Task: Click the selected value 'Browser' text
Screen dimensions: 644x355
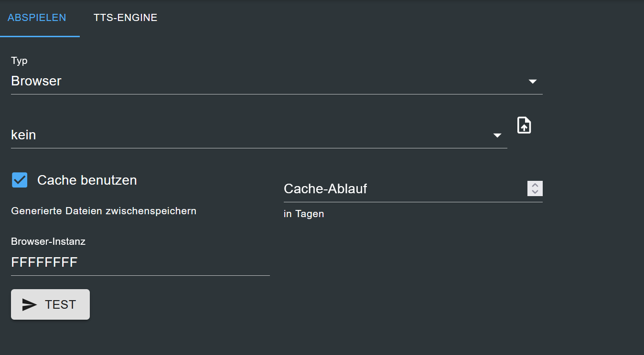Action: pos(36,81)
